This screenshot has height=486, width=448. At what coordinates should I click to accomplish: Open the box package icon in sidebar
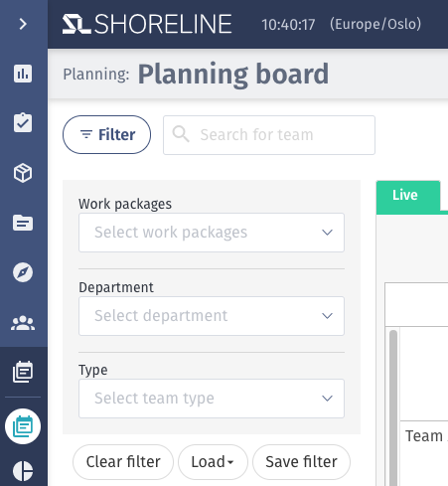click(23, 173)
